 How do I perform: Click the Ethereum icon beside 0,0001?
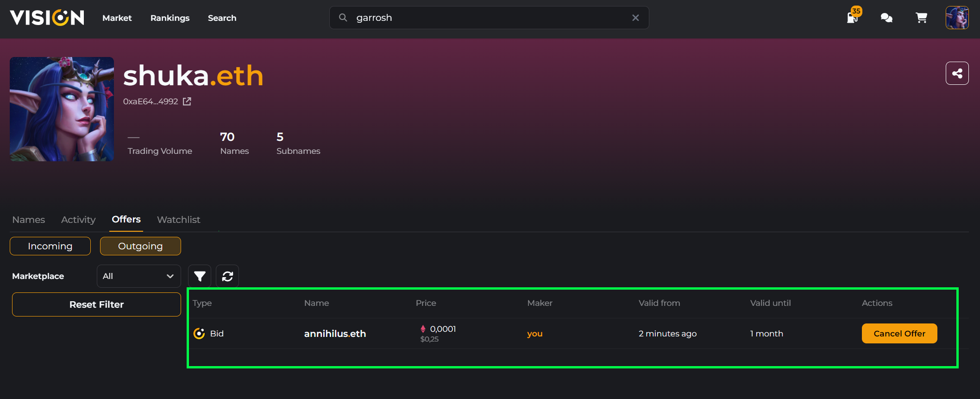tap(423, 329)
